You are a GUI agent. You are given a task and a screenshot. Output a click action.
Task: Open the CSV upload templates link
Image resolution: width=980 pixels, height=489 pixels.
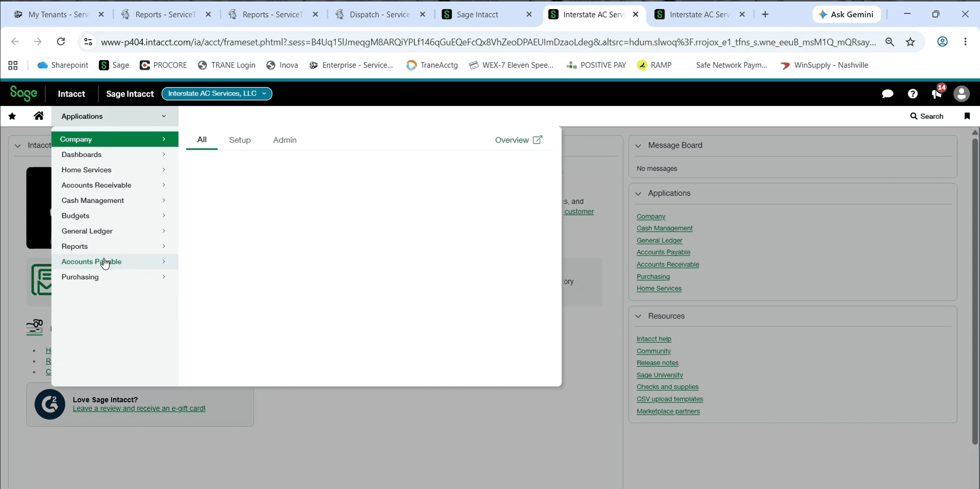669,399
